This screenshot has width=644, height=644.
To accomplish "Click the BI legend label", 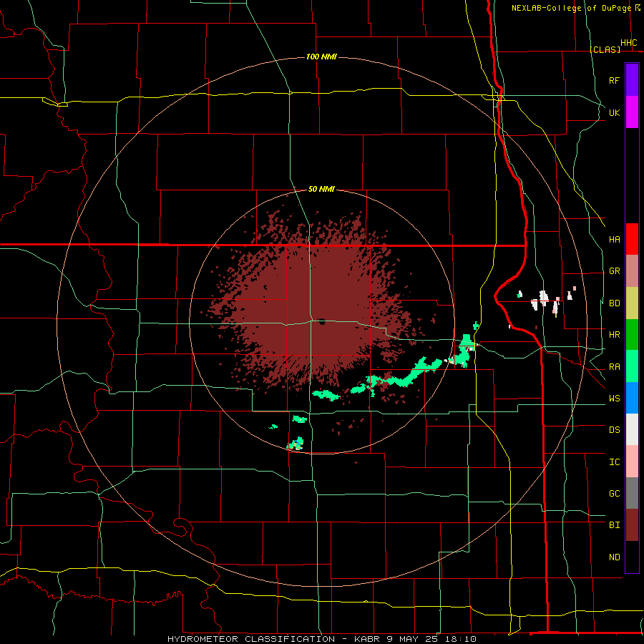I will click(614, 525).
